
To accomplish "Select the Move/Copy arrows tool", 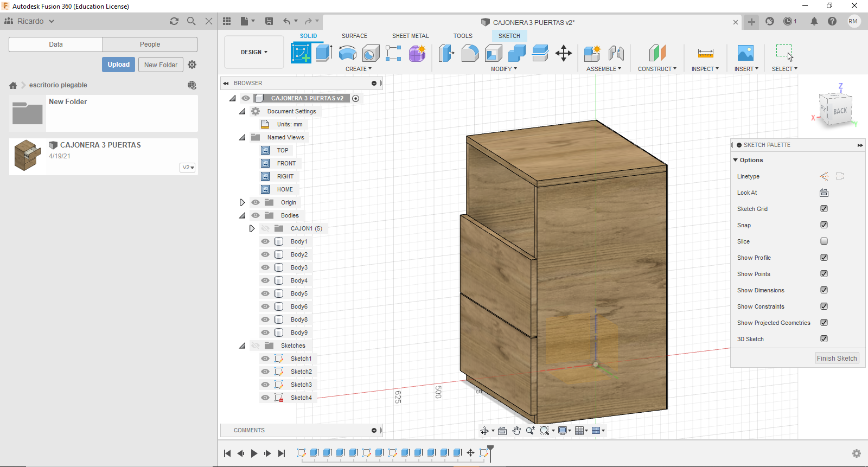I will coord(564,53).
